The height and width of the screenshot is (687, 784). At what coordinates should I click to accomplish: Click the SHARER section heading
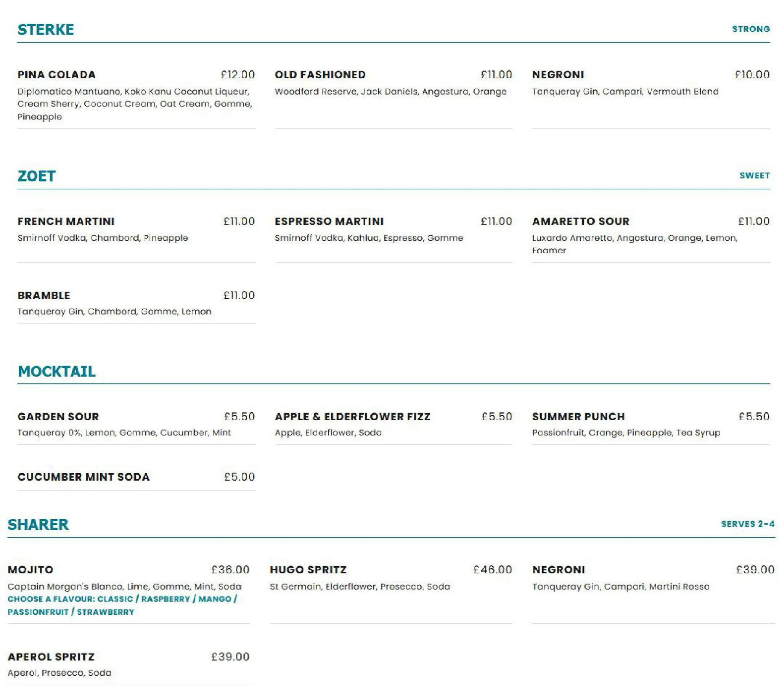tap(38, 525)
